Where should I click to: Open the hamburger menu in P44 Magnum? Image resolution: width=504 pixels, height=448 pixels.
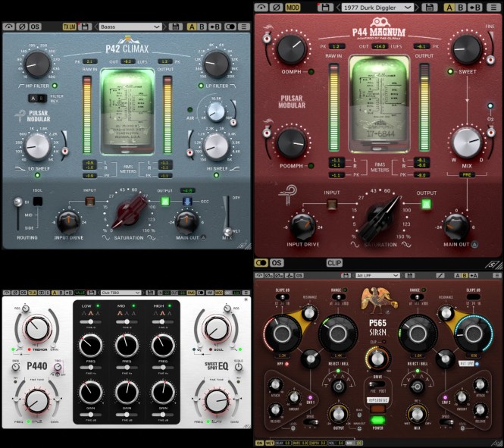click(x=494, y=7)
